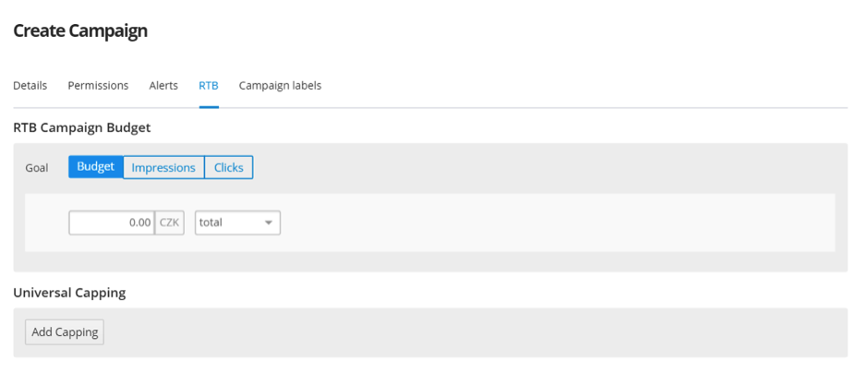Image resolution: width=868 pixels, height=373 pixels.
Task: Go to the Alerts tab
Action: tap(163, 86)
